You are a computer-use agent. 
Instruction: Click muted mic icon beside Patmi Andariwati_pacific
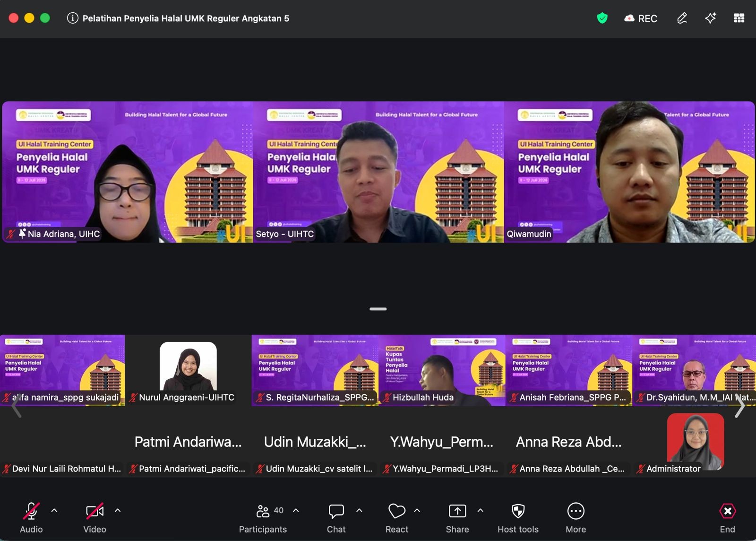(x=134, y=469)
